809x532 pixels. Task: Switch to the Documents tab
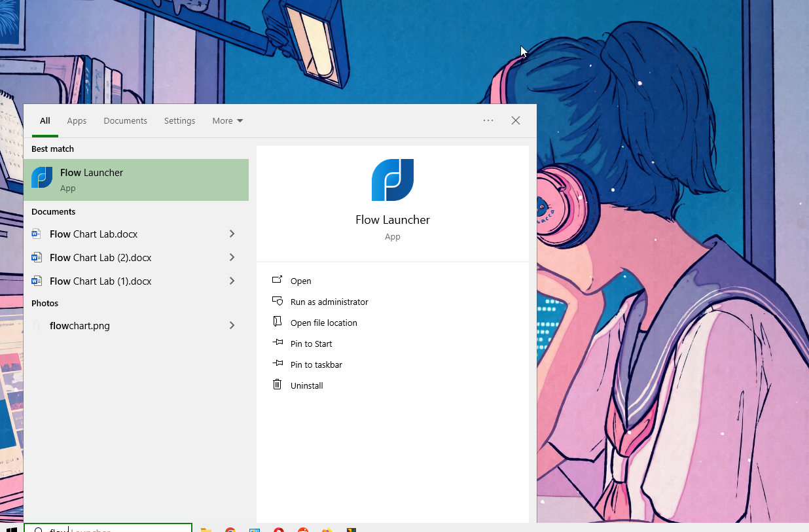click(125, 120)
